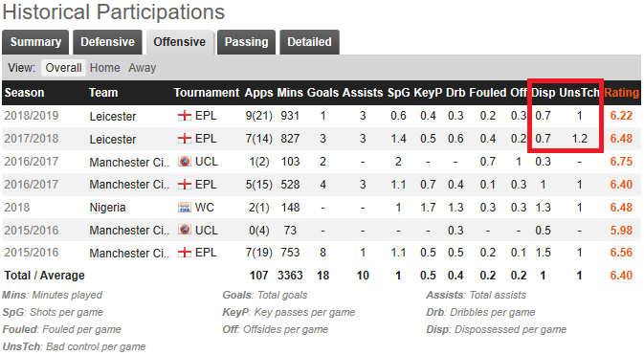Click the UCL logo icon in 2016/2017 row
Screen dimensions: 644x355
(185, 162)
